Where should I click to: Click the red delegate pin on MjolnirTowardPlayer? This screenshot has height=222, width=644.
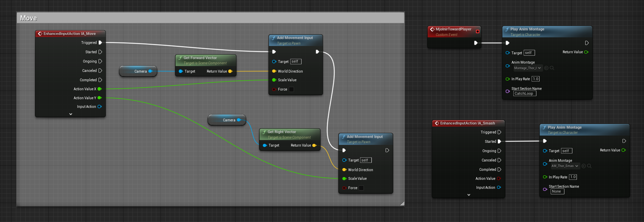click(x=478, y=31)
